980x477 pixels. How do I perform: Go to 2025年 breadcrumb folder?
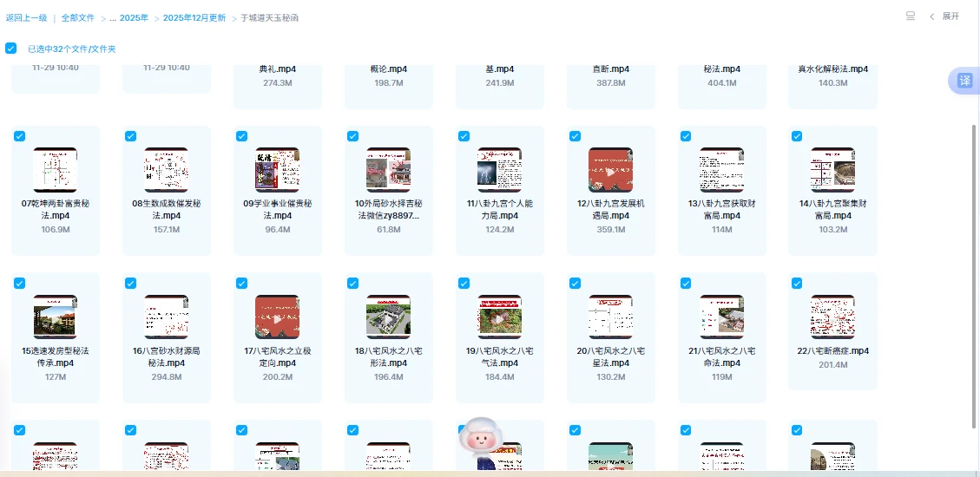[134, 17]
